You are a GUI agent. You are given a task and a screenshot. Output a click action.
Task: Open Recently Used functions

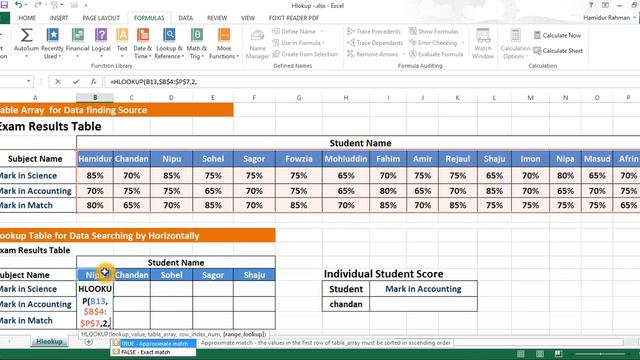[x=52, y=43]
